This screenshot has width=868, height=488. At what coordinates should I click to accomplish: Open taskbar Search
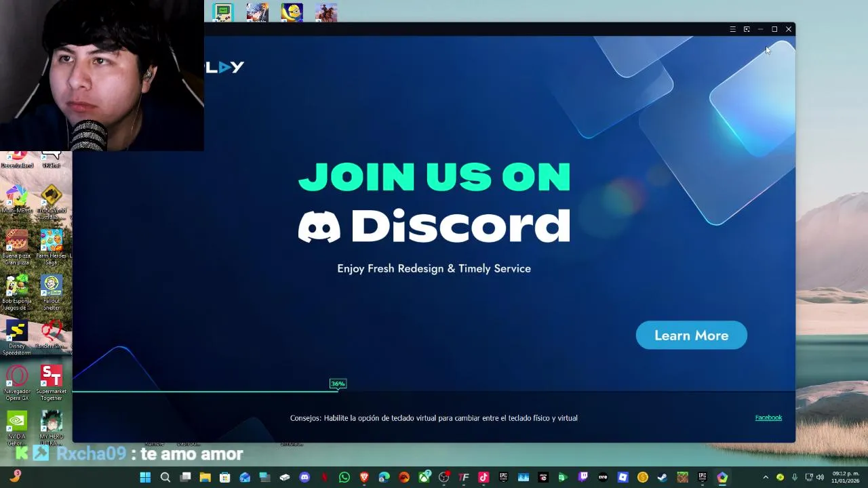tap(165, 477)
